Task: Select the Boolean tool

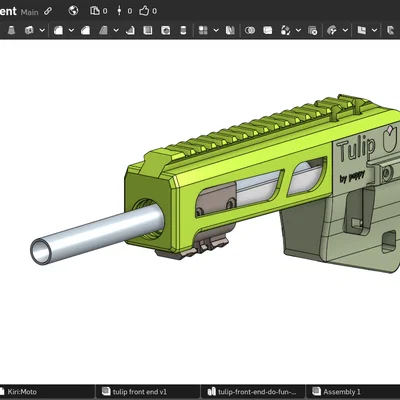Action: pos(250,30)
